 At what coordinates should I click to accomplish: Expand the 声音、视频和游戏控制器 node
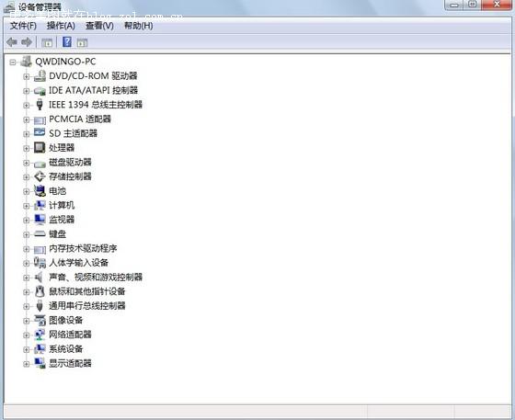coord(27,278)
